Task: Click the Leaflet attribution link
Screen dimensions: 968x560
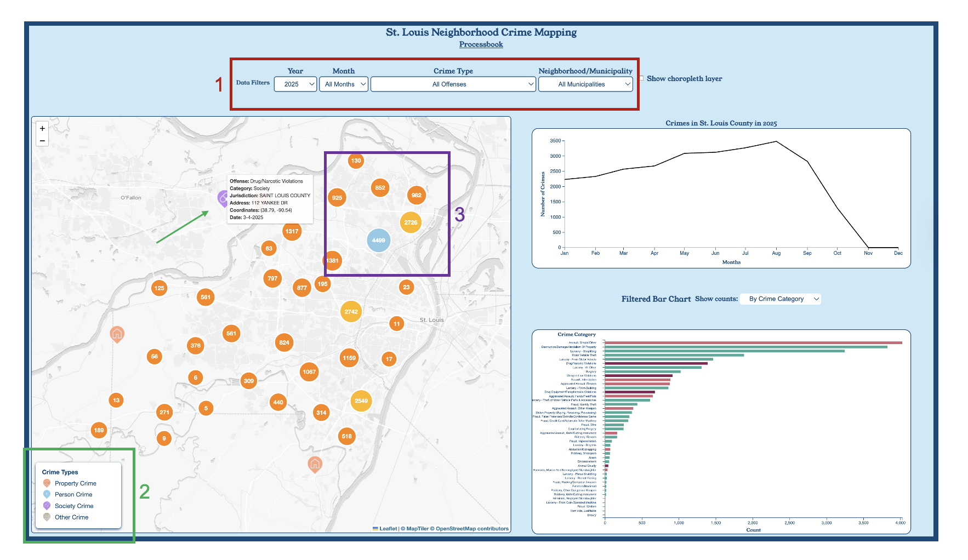Action: pyautogui.click(x=388, y=529)
